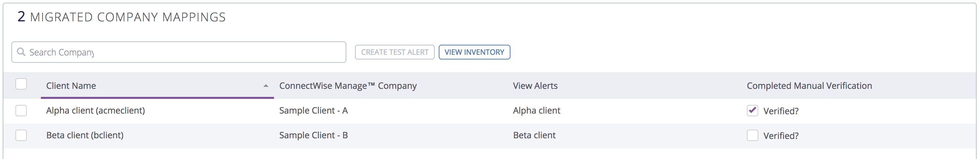Click the View Alerts column header
Image resolution: width=980 pixels, height=159 pixels.
535,86
